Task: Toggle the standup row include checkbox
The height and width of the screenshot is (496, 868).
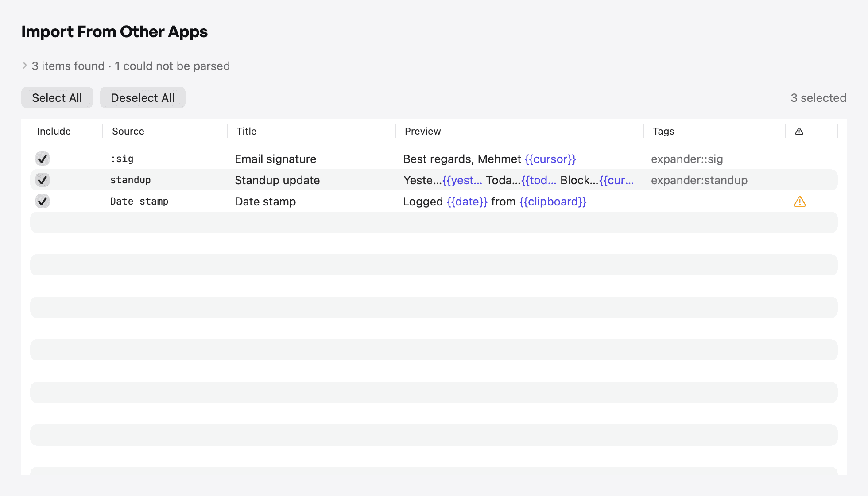Action: click(43, 180)
